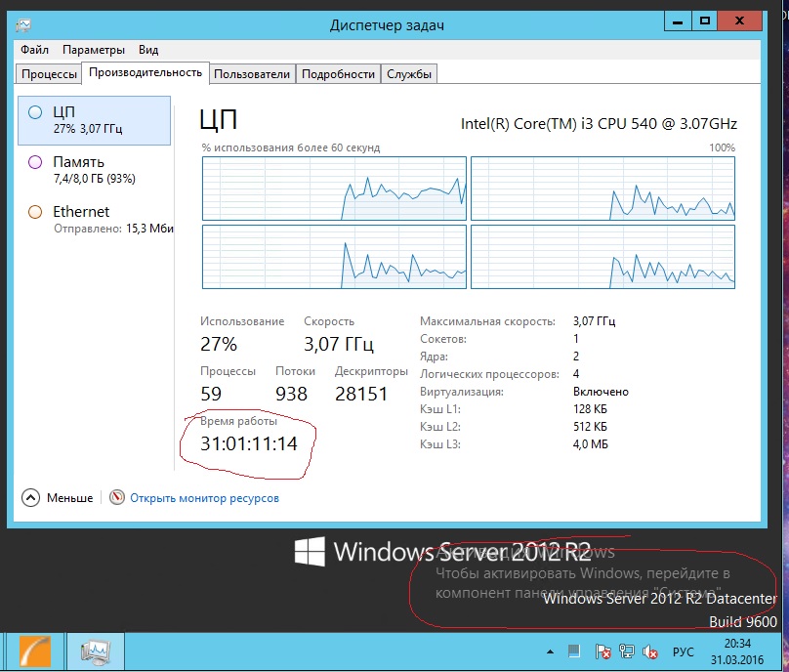This screenshot has height=672, width=789.
Task: Click the 27% usage value
Action: tap(219, 344)
